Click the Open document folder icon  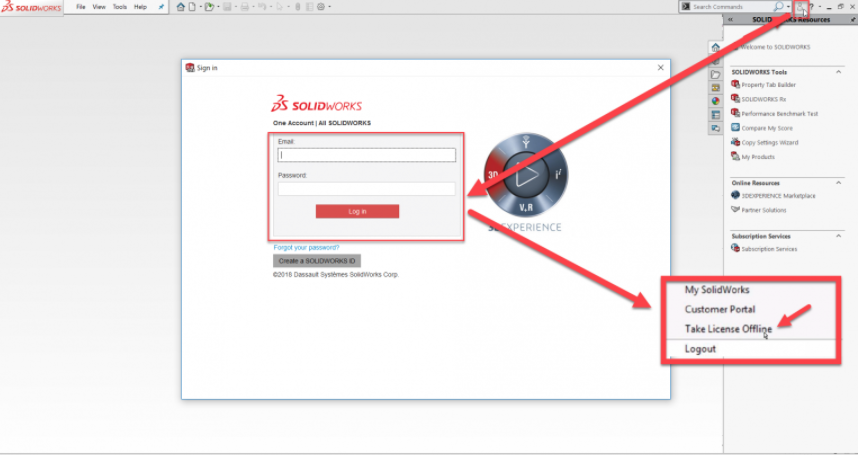pos(210,7)
